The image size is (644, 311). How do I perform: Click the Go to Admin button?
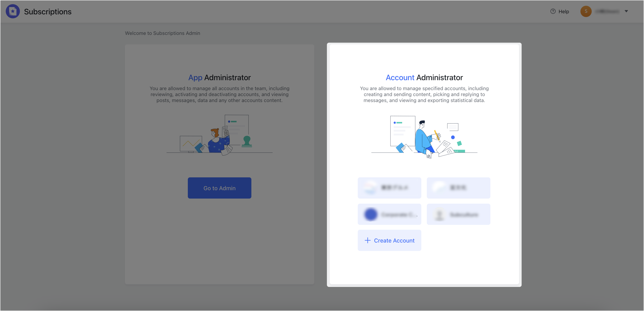tap(219, 188)
